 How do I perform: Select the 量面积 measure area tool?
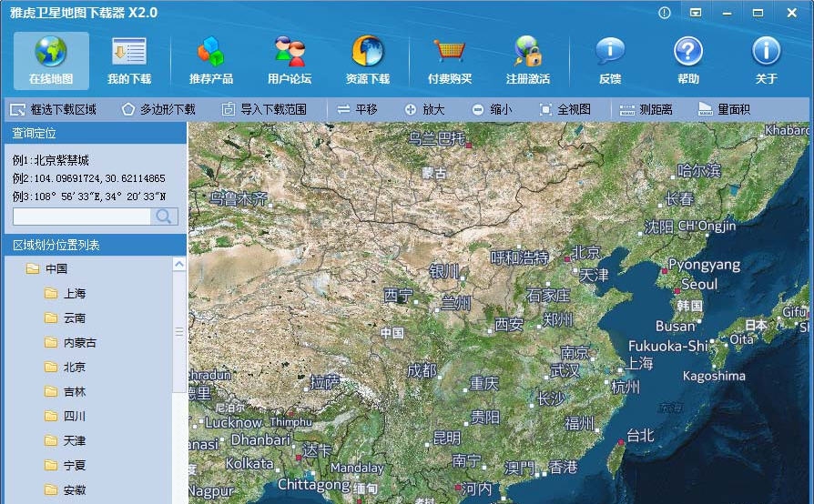[724, 109]
